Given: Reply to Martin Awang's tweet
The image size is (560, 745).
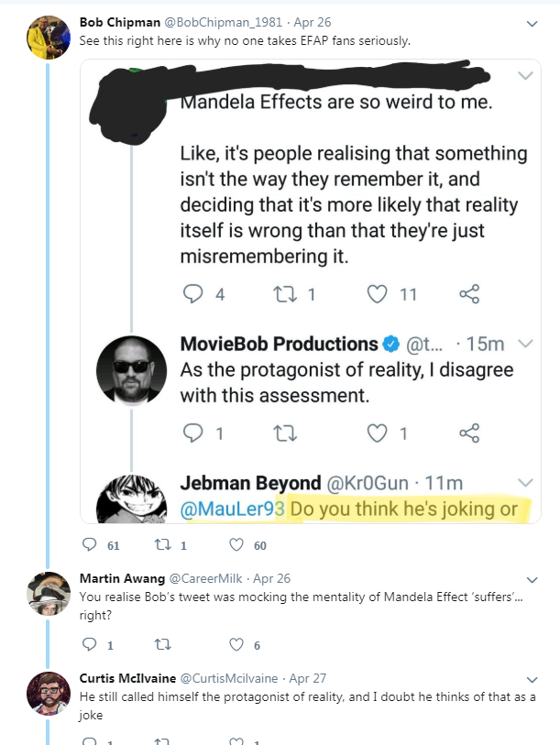Looking at the screenshot, I should [90, 644].
